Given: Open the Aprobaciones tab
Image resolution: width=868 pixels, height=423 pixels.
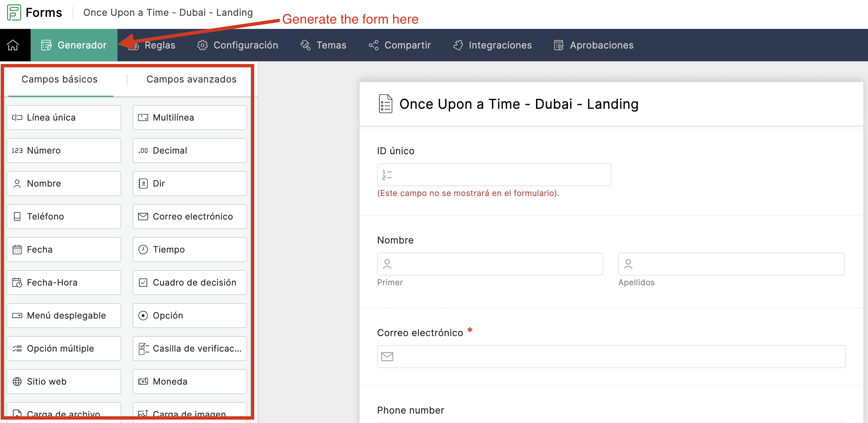Looking at the screenshot, I should pyautogui.click(x=594, y=45).
